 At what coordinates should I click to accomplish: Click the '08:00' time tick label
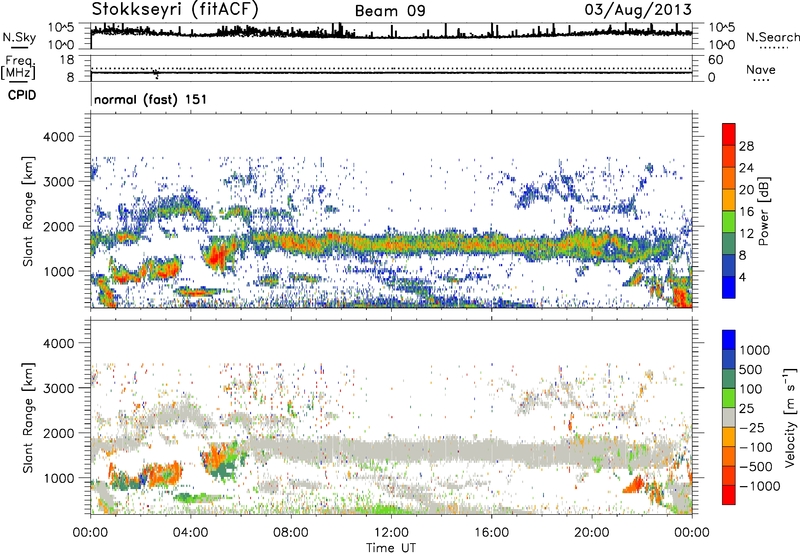[x=291, y=533]
